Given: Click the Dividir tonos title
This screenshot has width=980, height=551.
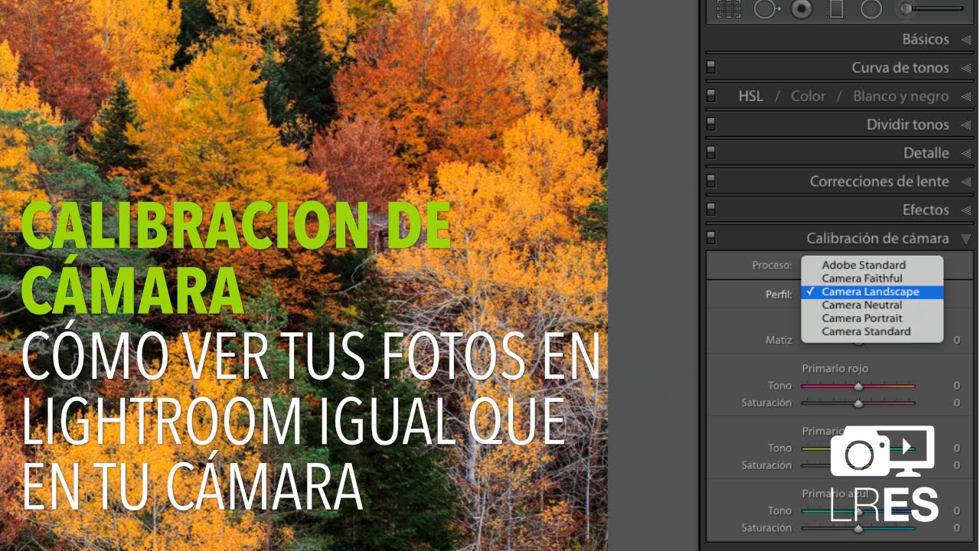Looking at the screenshot, I should [x=908, y=125].
